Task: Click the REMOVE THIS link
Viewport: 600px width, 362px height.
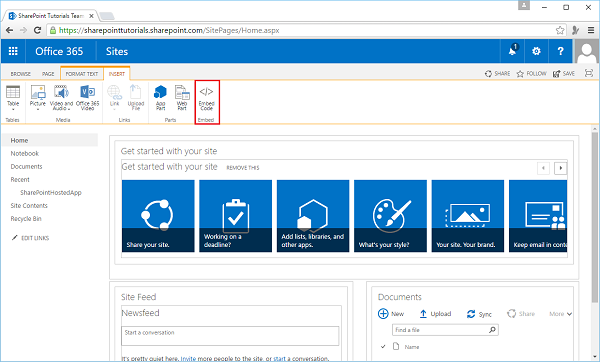Action: tap(243, 168)
